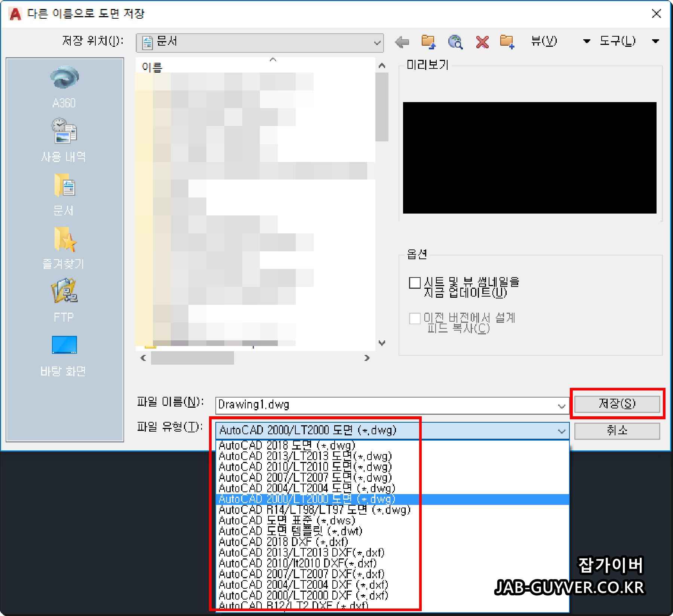Image resolution: width=673 pixels, height=616 pixels.
Task: Click file list scroll left arrow
Action: (143, 358)
